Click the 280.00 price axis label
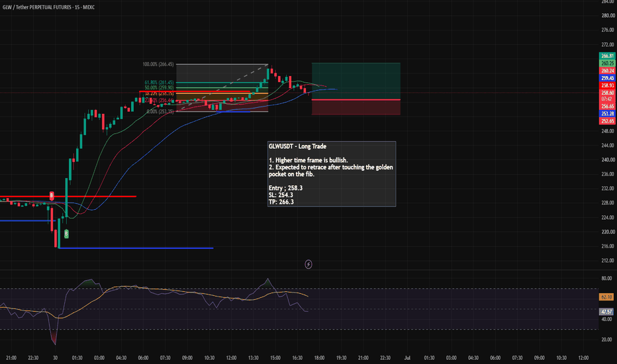The width and height of the screenshot is (617, 364). (x=608, y=16)
